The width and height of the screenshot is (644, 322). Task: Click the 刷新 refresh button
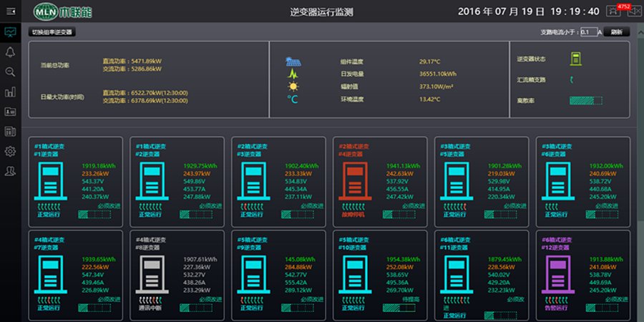tap(616, 32)
